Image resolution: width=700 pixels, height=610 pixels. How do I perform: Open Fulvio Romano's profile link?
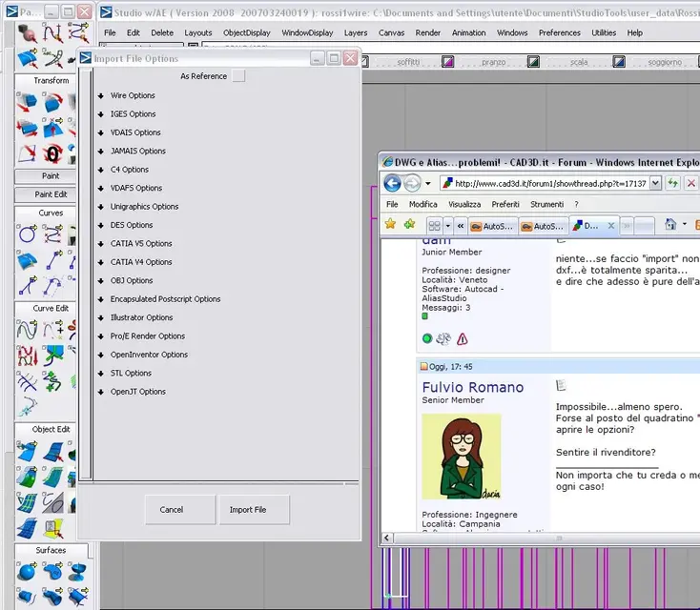(473, 387)
